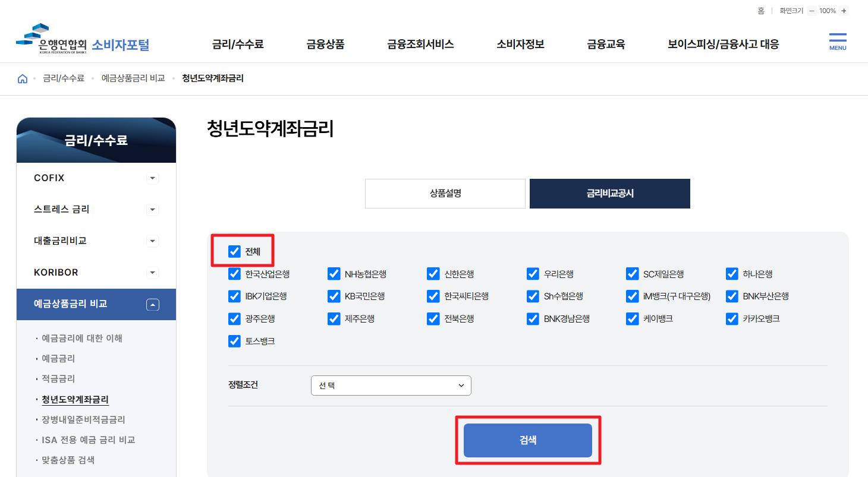Expand the KORIBOR sidebar section
Image resolution: width=868 pixels, height=477 pixels.
tap(153, 272)
